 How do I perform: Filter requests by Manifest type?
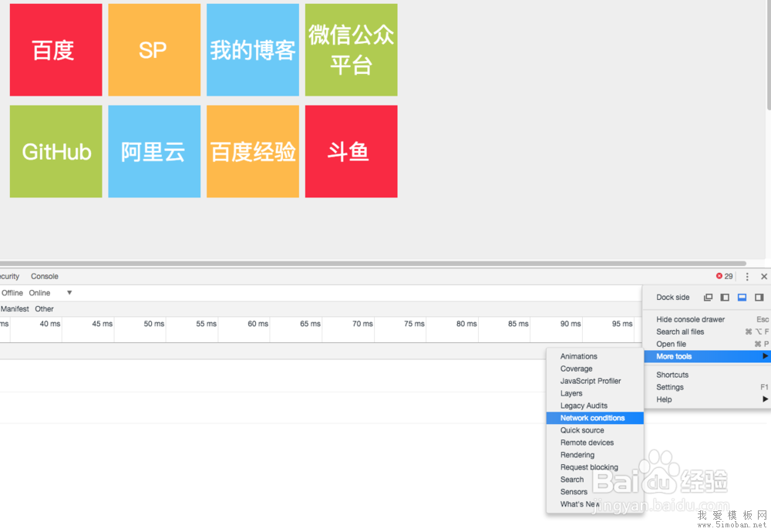point(15,308)
